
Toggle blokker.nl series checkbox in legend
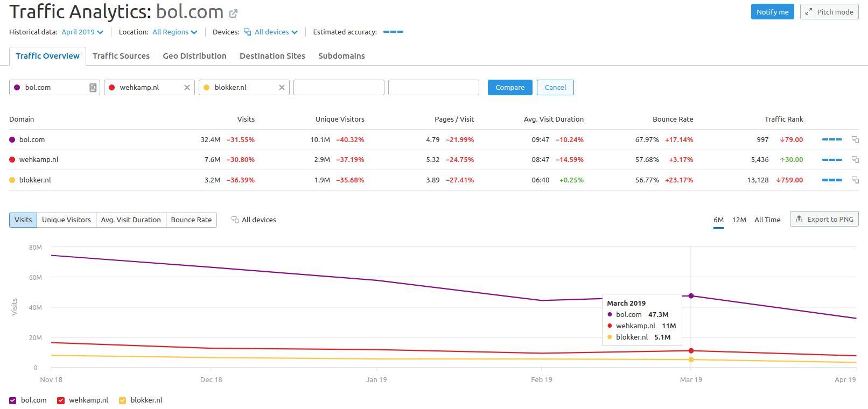point(122,400)
